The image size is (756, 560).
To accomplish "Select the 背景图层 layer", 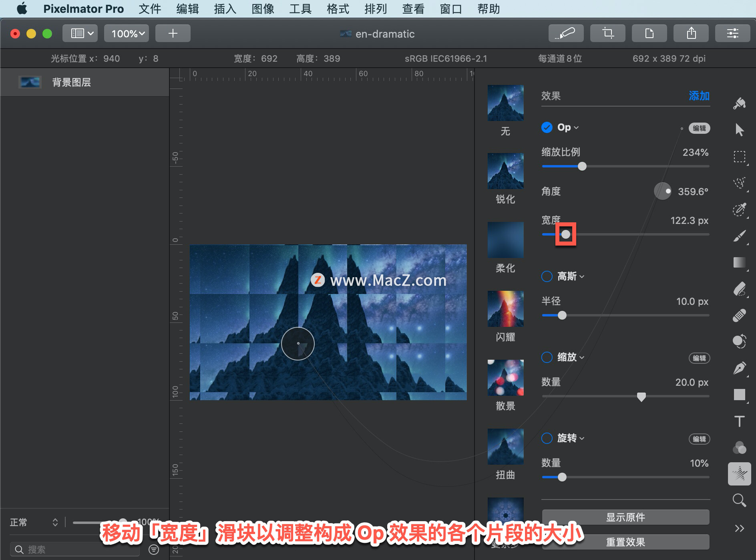I will pos(84,82).
